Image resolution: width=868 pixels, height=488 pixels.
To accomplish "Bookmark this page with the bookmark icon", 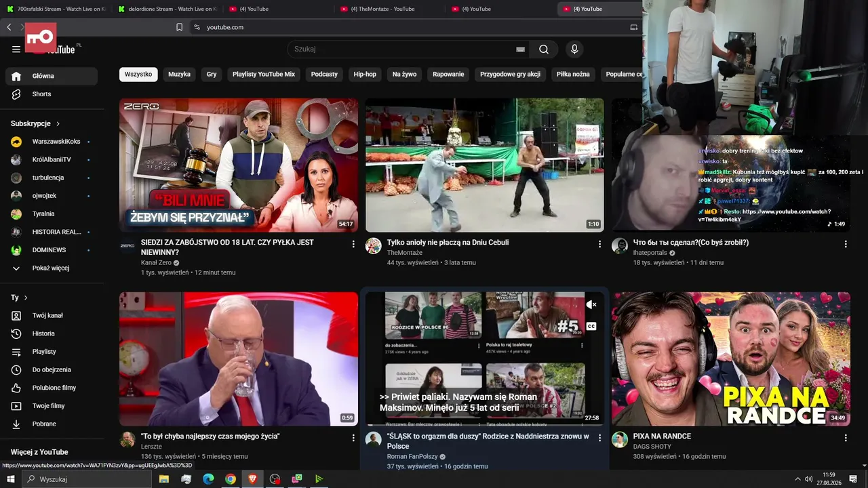I will (x=179, y=27).
